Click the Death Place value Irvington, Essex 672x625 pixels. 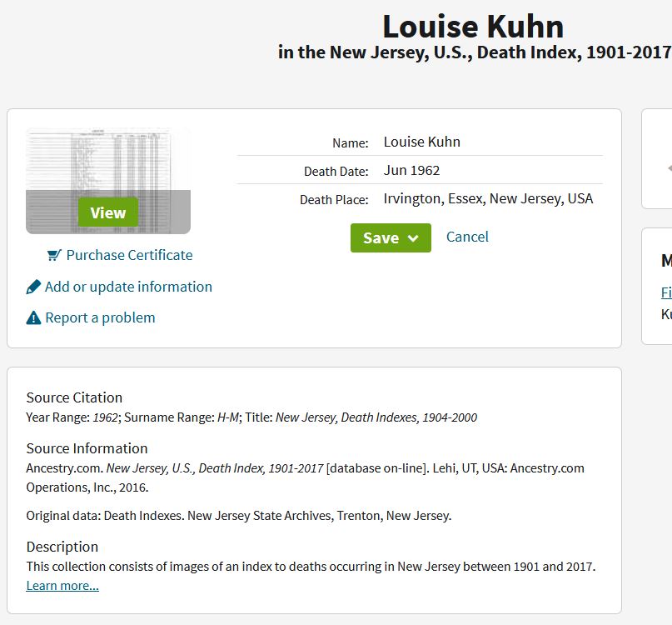(x=488, y=198)
